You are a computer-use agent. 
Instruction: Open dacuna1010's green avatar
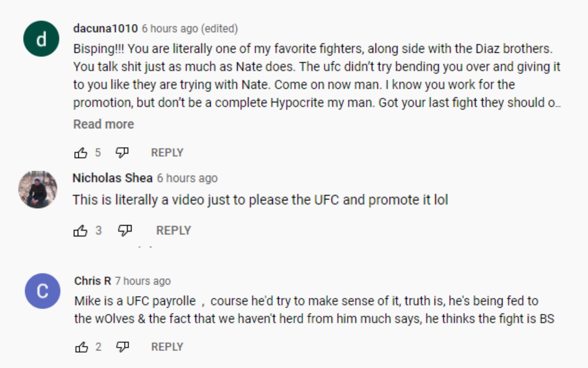tap(41, 39)
